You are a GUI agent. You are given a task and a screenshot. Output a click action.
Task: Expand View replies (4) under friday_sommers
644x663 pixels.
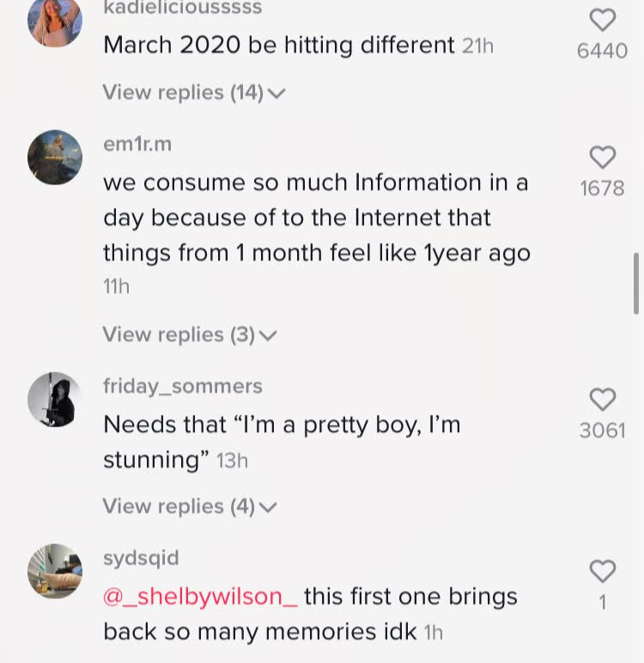[190, 507]
